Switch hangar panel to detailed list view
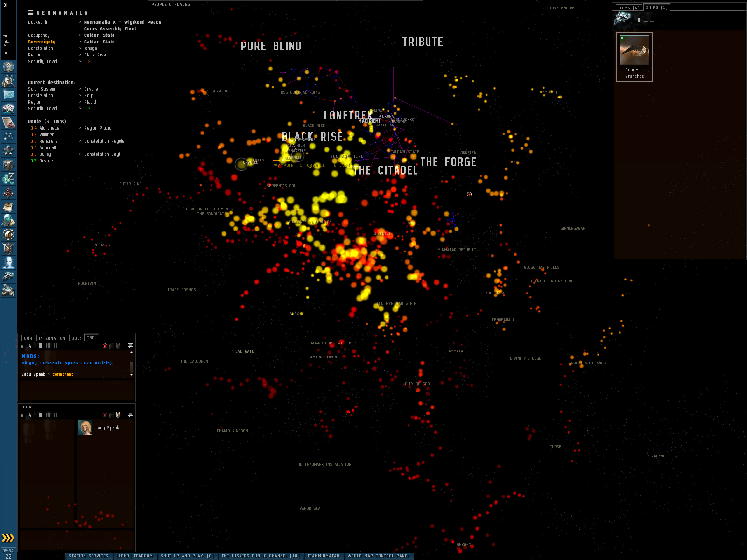 click(x=646, y=20)
